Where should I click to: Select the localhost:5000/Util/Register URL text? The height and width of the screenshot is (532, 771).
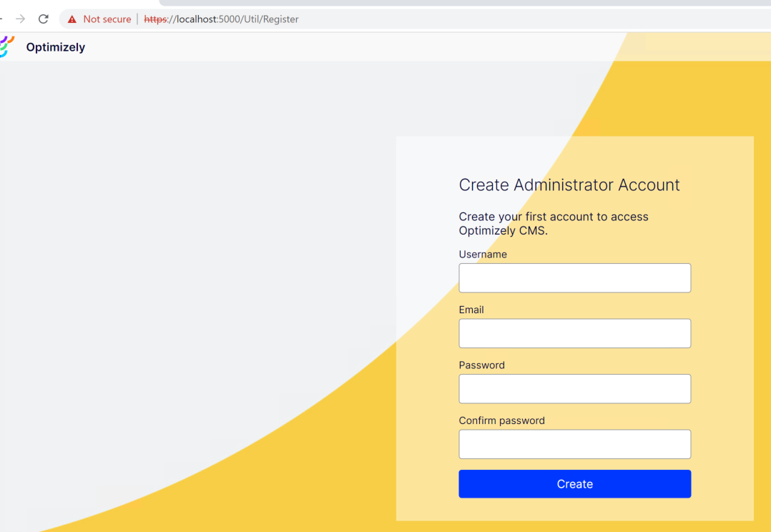pos(237,19)
